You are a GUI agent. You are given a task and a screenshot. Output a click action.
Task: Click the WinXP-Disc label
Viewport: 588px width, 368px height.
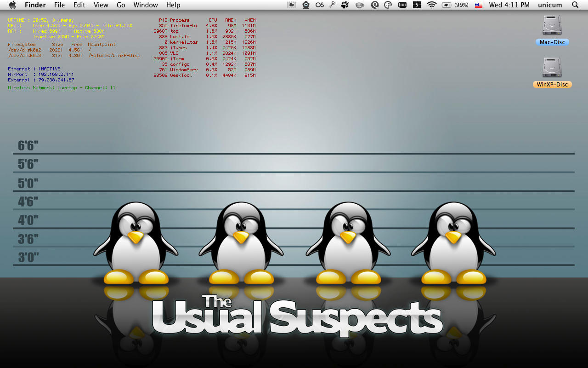tap(552, 85)
